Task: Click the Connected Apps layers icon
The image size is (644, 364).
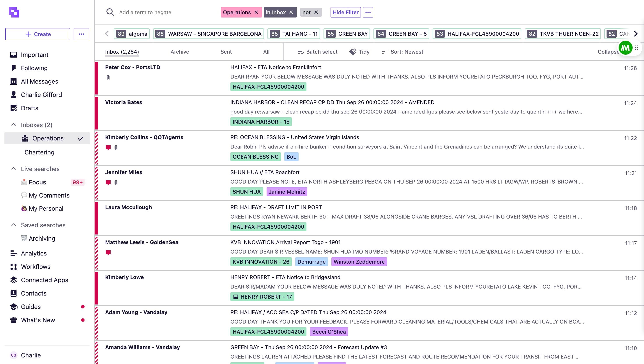Action: [x=14, y=280]
